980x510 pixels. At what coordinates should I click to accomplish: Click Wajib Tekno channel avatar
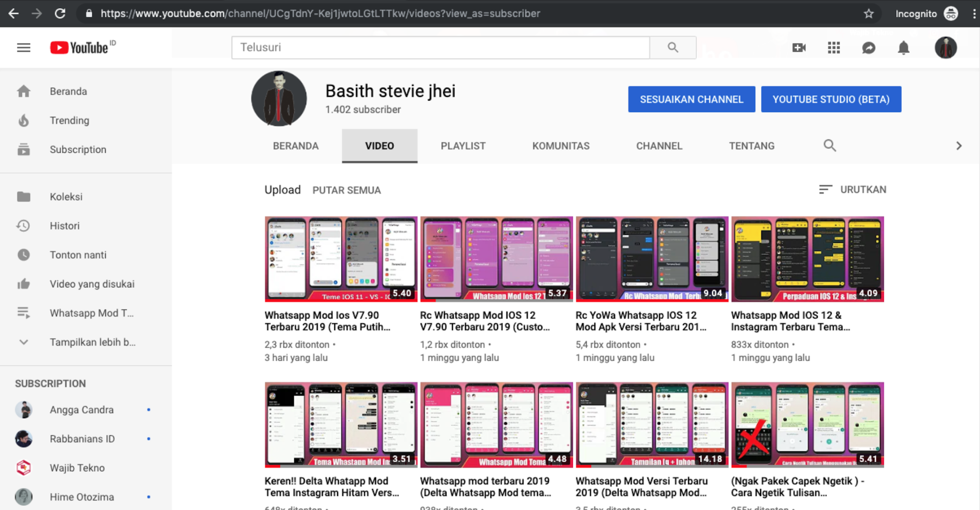pyautogui.click(x=23, y=468)
